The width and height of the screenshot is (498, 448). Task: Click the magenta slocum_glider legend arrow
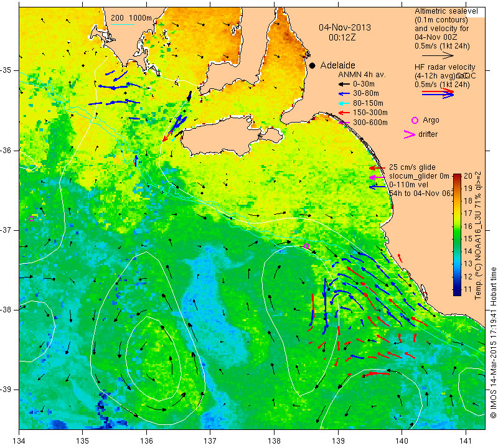point(377,177)
